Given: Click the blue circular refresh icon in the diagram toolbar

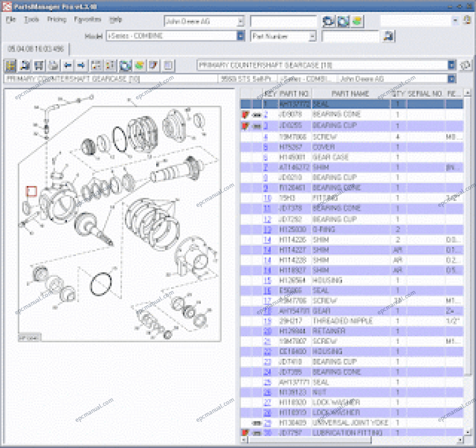Looking at the screenshot, I should coord(125,65).
